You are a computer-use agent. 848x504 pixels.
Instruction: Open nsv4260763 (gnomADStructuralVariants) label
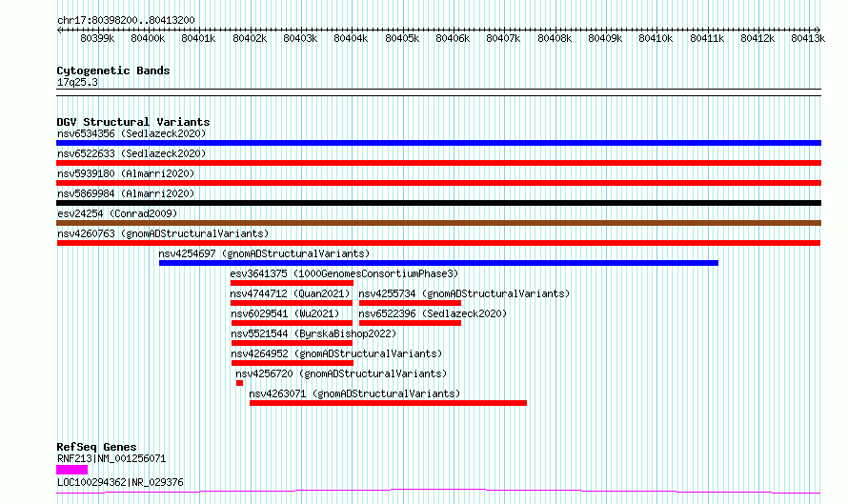[x=163, y=233]
